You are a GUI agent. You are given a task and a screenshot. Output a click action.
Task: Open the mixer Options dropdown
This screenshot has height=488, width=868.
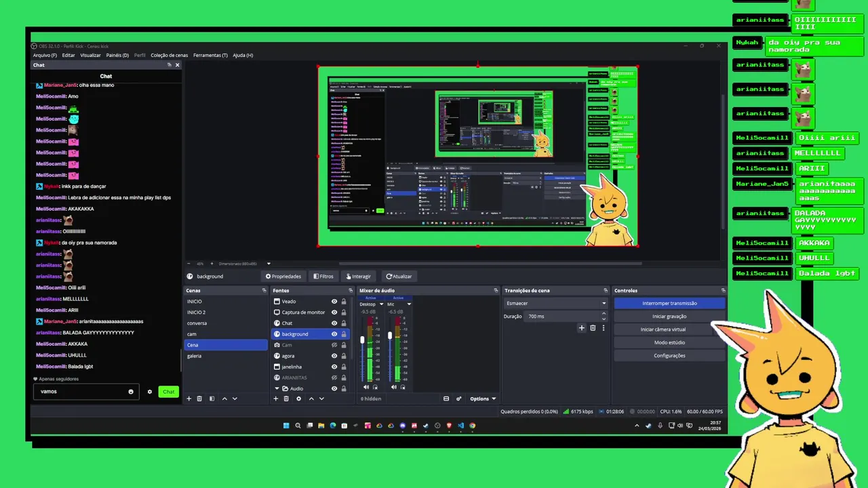(483, 399)
